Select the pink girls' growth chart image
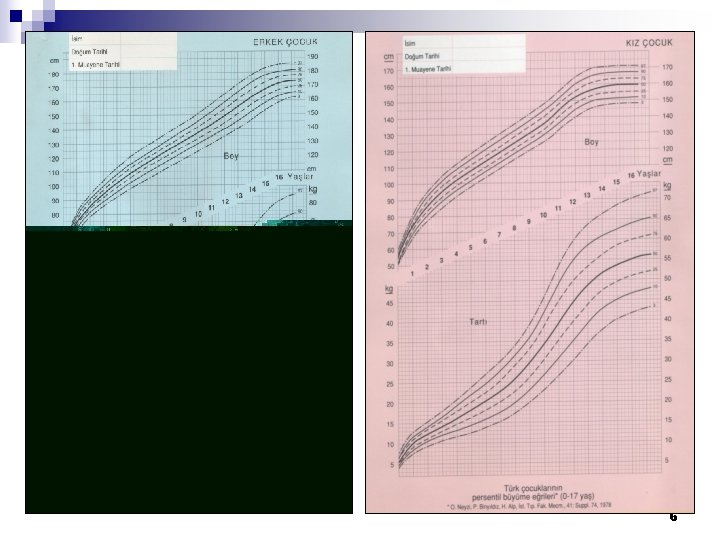Viewport: 720px width, 540px height. click(x=530, y=272)
